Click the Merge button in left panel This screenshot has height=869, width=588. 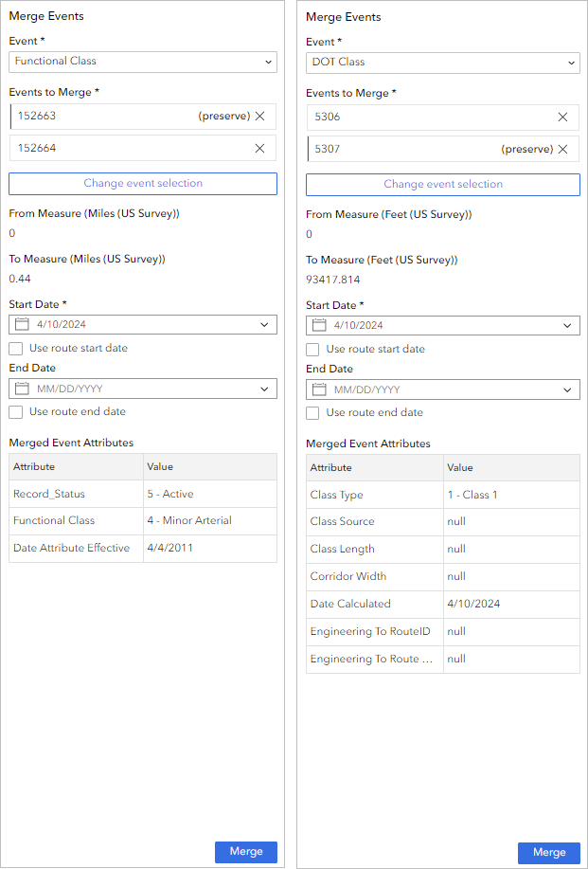click(245, 851)
